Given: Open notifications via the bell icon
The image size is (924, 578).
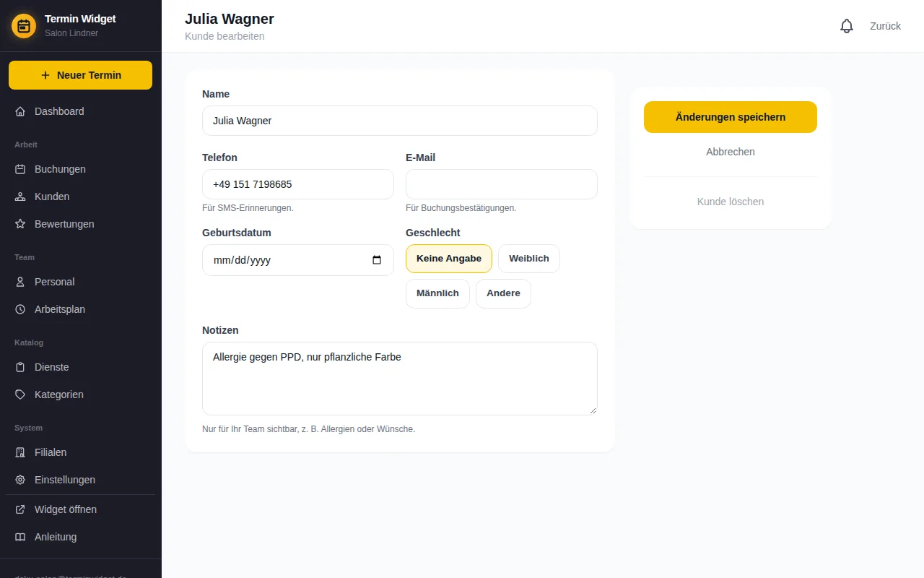Looking at the screenshot, I should [847, 26].
